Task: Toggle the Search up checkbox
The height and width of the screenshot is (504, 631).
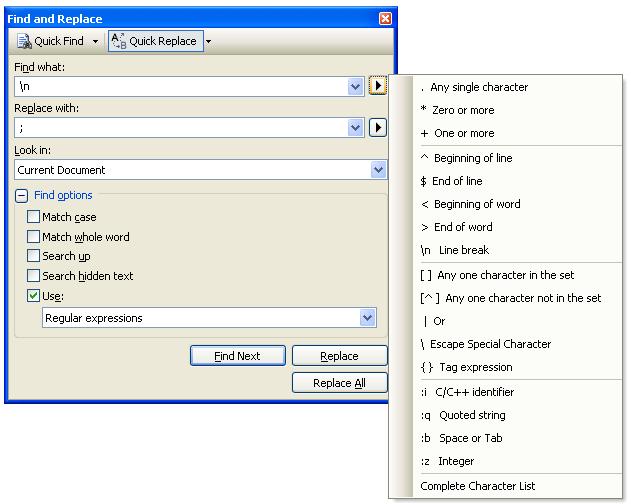Action: click(33, 256)
